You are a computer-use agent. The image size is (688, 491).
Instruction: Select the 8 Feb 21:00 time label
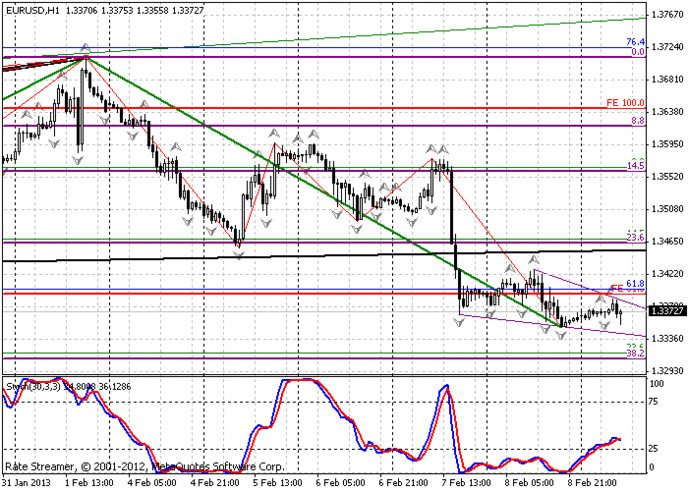pos(596,483)
